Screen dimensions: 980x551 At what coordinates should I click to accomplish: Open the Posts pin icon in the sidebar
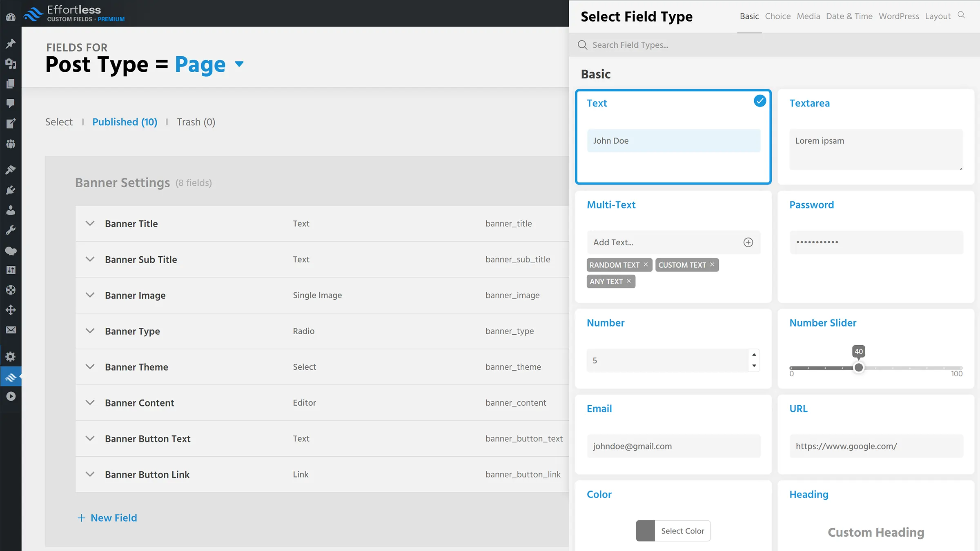10,44
